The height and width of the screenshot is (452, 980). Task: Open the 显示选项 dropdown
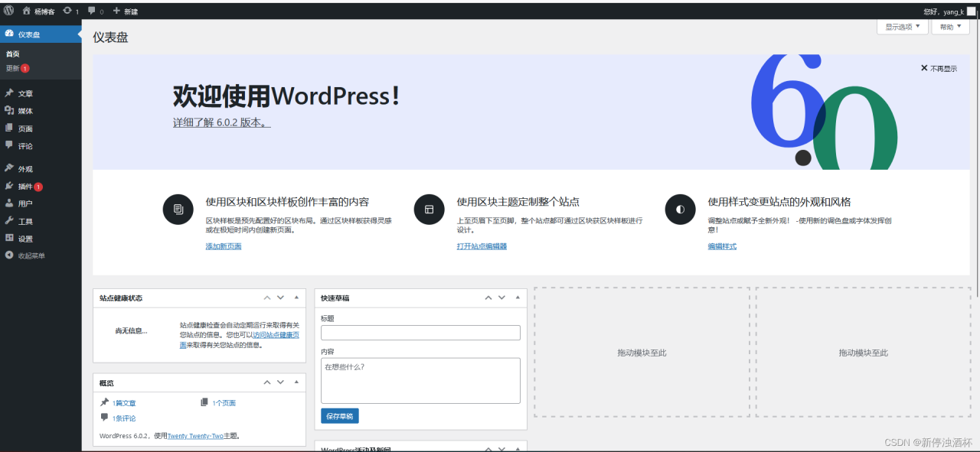pos(903,27)
